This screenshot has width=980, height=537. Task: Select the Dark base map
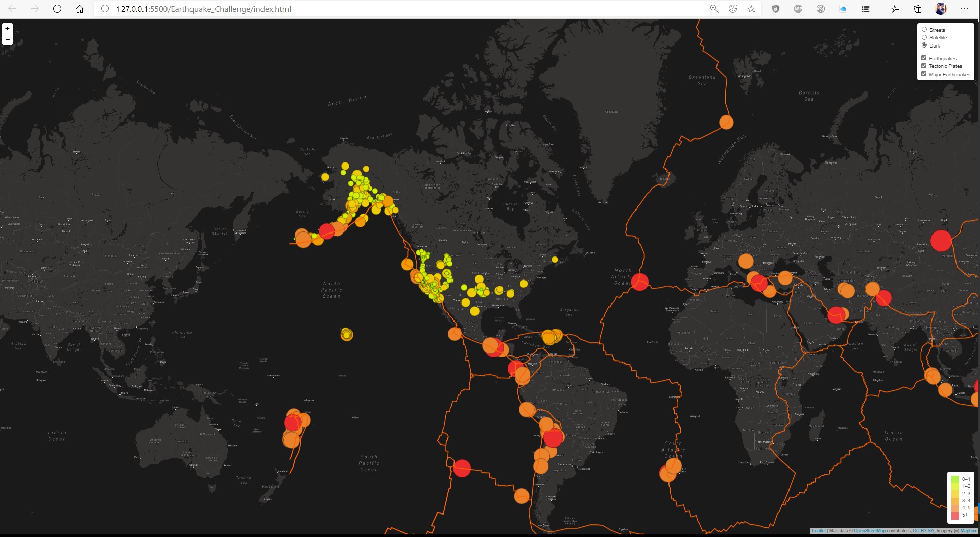pos(924,45)
